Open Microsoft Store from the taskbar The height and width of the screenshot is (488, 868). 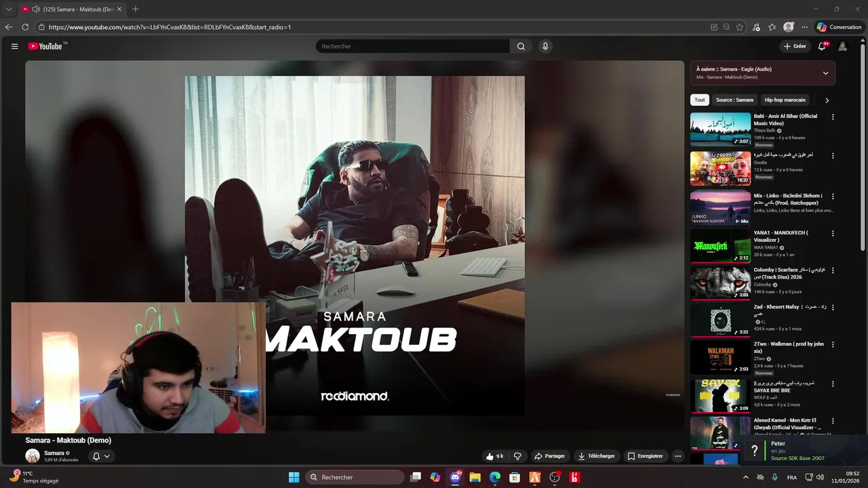coord(515,477)
